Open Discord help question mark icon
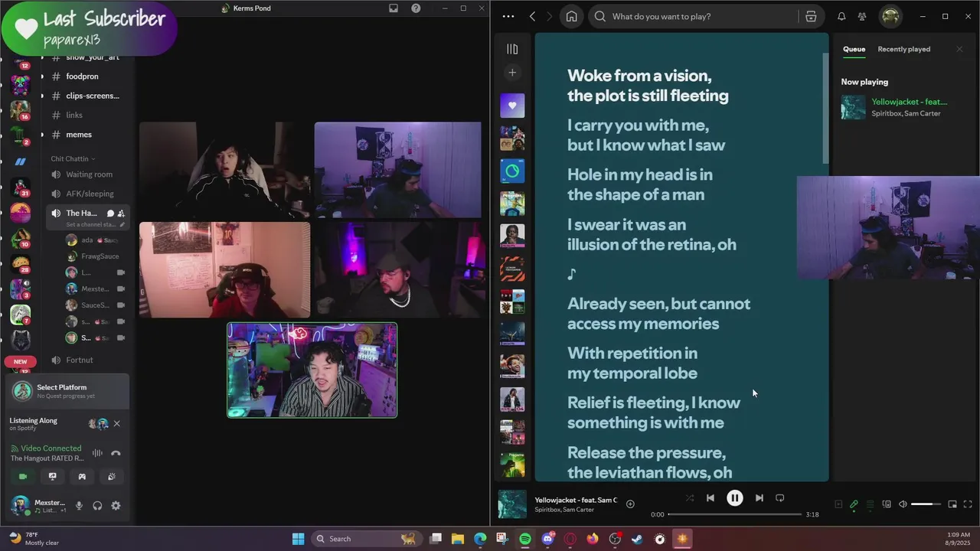The width and height of the screenshot is (980, 551). [416, 8]
